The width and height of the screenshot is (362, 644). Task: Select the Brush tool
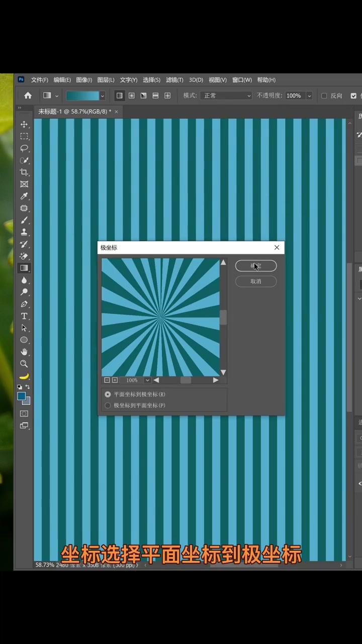(24, 220)
